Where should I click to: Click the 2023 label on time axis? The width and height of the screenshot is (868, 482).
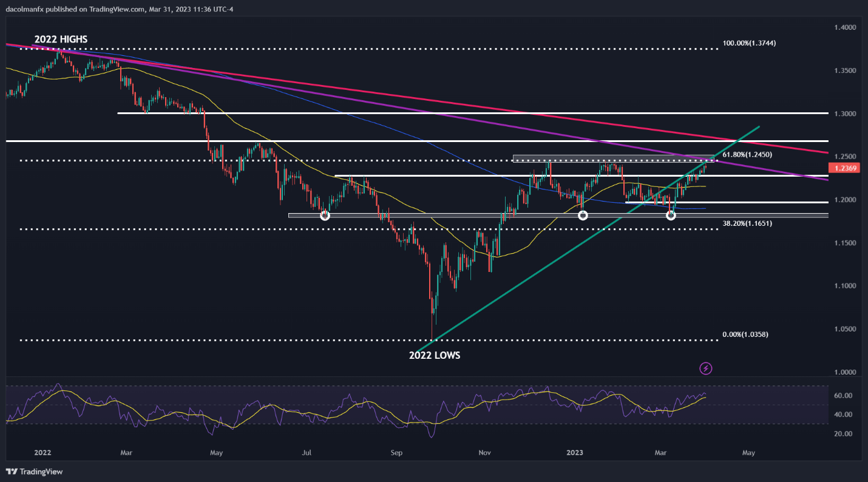click(574, 452)
